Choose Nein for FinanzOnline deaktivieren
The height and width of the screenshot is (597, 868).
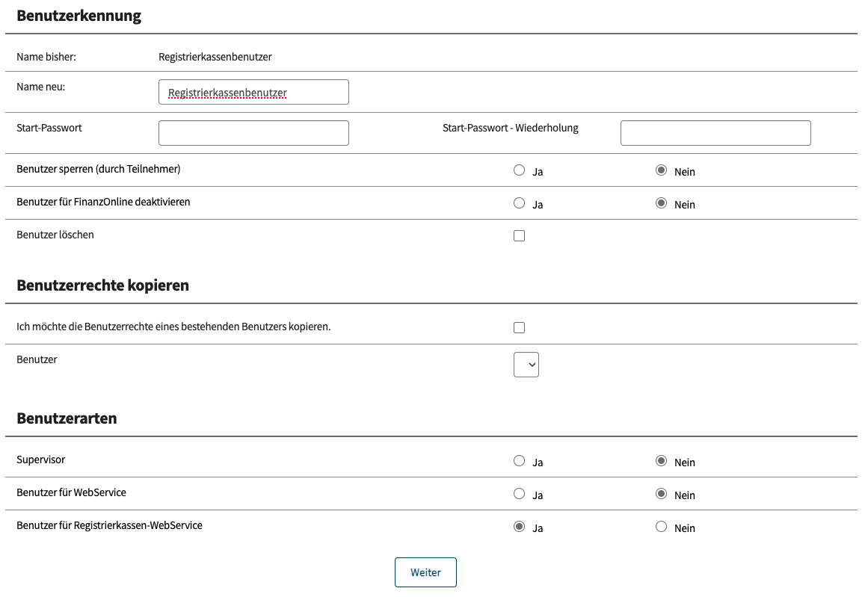point(661,203)
